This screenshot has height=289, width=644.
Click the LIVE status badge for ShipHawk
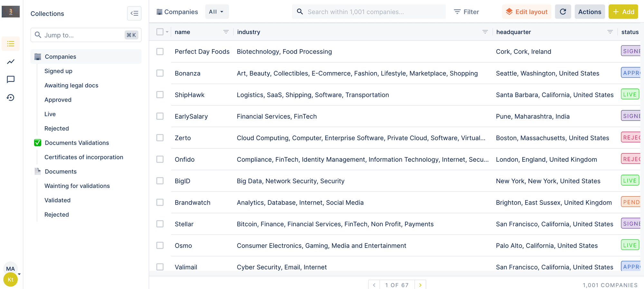point(630,95)
